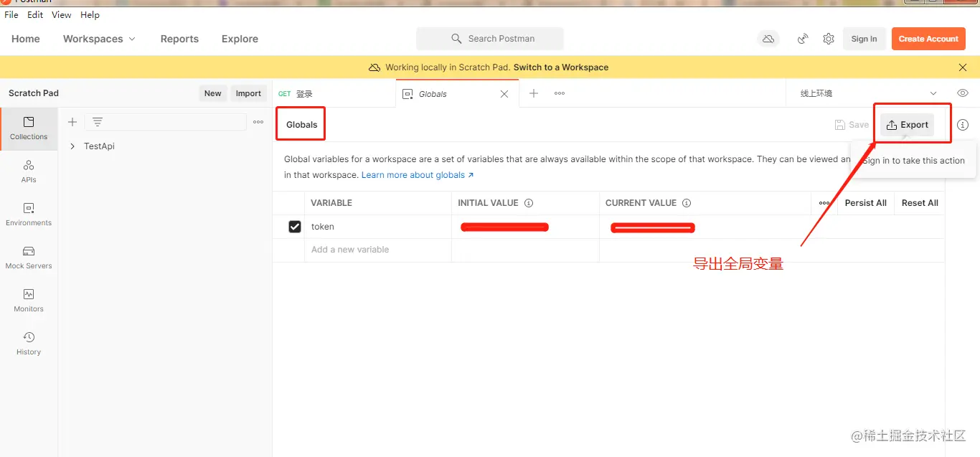Click the Save button

pos(852,125)
